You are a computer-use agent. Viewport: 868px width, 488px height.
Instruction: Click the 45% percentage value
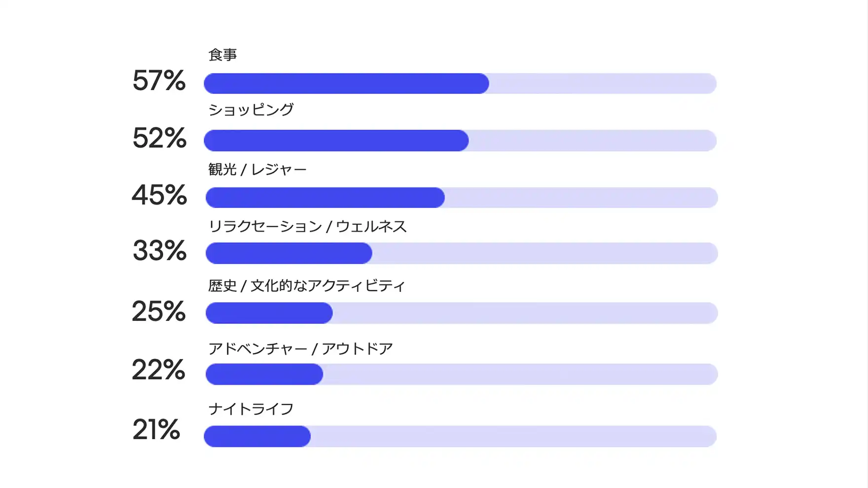tap(159, 195)
